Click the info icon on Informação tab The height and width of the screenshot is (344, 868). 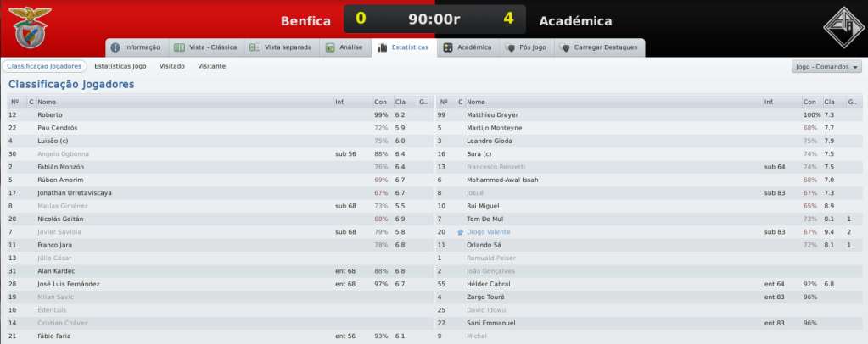[115, 47]
